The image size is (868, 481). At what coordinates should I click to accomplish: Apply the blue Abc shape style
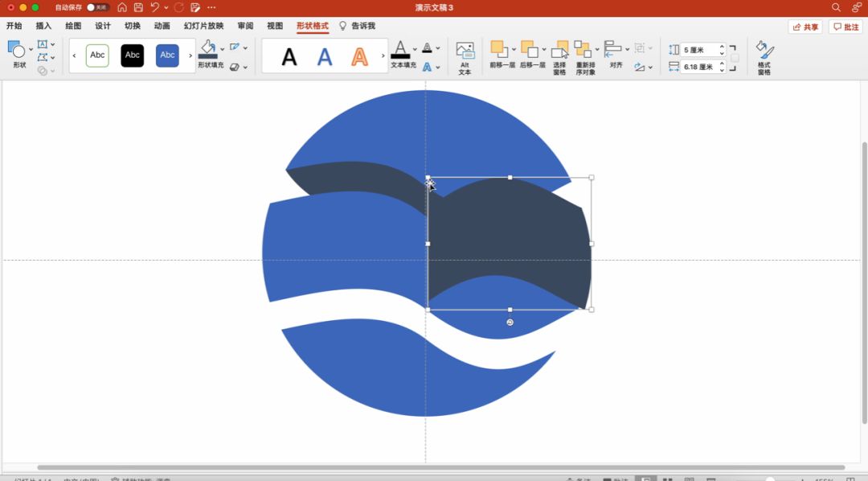167,55
